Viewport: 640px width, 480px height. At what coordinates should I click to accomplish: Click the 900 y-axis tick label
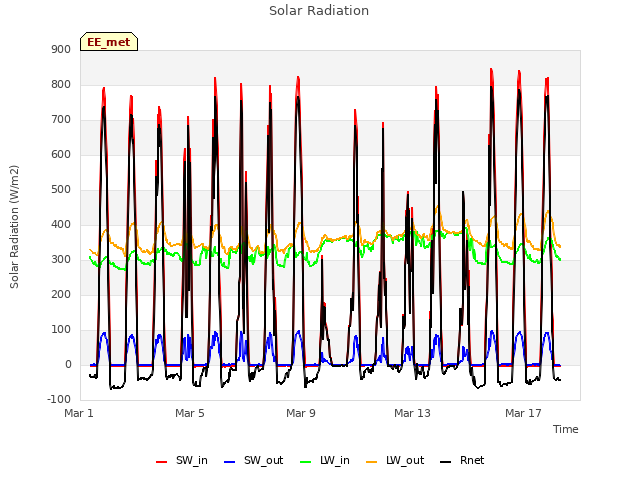tap(61, 49)
